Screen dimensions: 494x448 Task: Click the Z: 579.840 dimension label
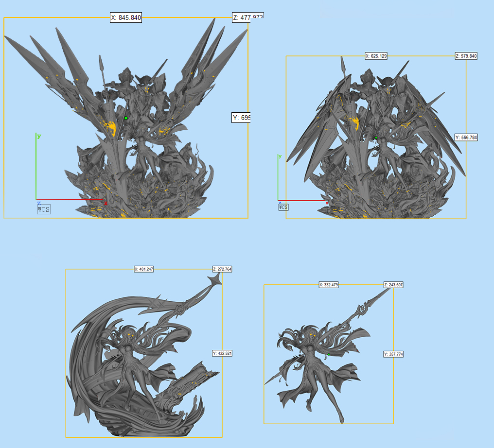click(466, 56)
